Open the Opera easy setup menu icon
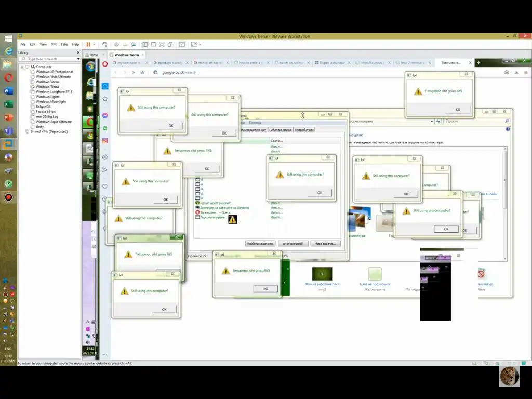Image resolution: width=532 pixels, height=399 pixels. tap(526, 72)
